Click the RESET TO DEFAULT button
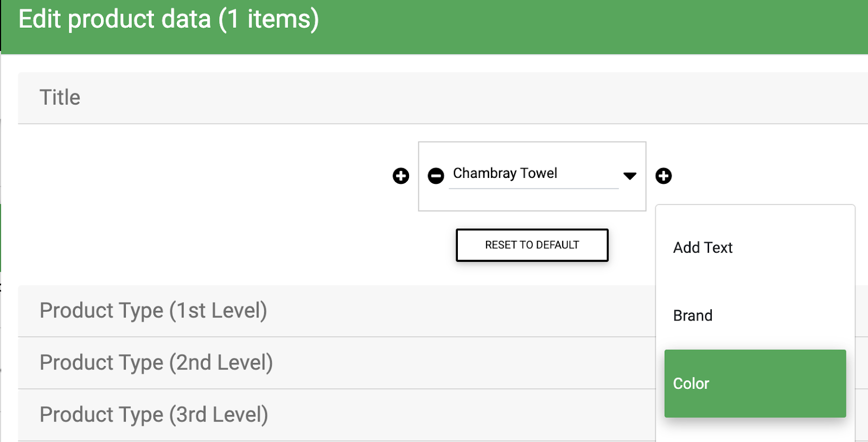The image size is (868, 442). coord(532,245)
